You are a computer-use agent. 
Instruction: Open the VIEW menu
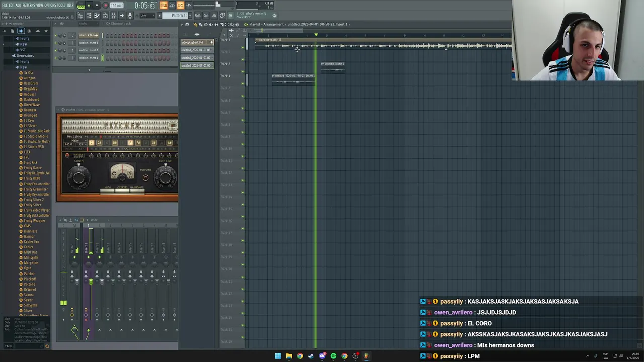pos(40,5)
